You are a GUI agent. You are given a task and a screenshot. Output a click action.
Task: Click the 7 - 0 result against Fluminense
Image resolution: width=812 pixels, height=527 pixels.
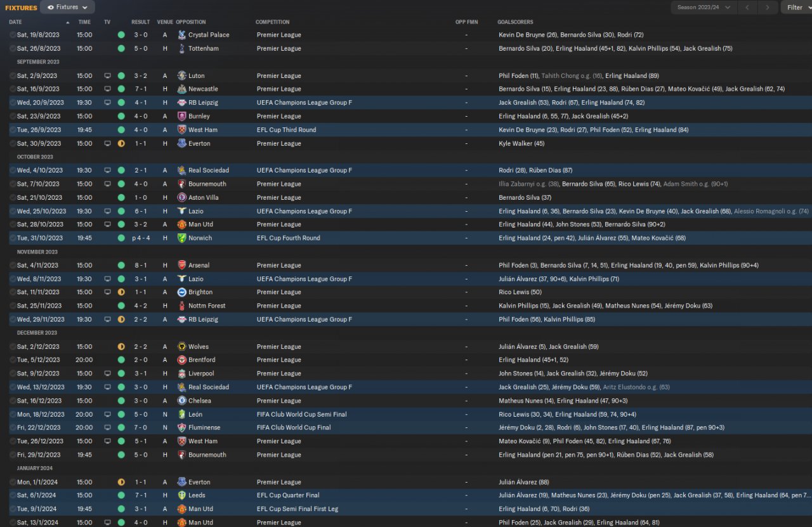click(x=141, y=427)
